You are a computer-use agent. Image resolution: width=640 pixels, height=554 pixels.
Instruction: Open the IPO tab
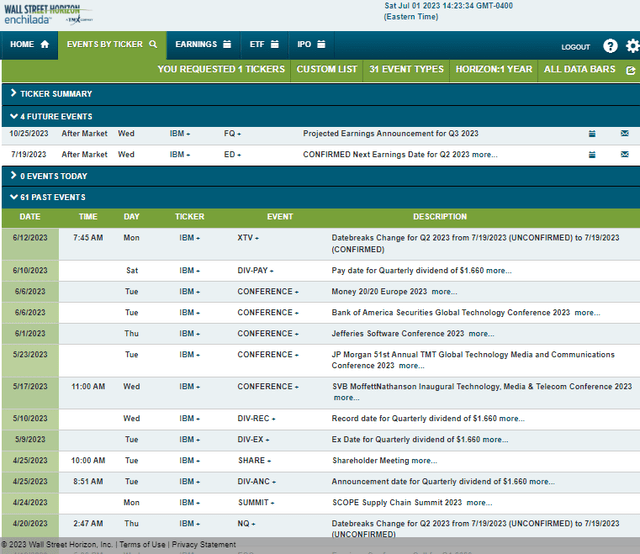click(311, 44)
